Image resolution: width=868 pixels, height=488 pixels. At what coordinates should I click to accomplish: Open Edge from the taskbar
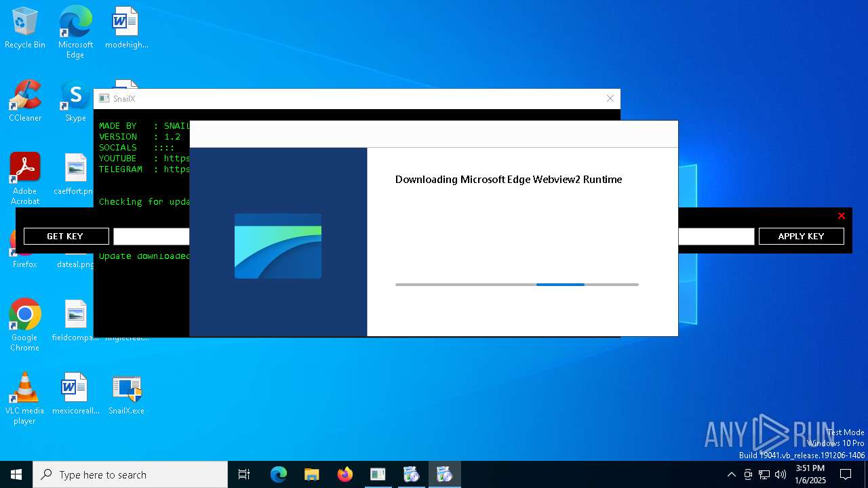tap(279, 474)
